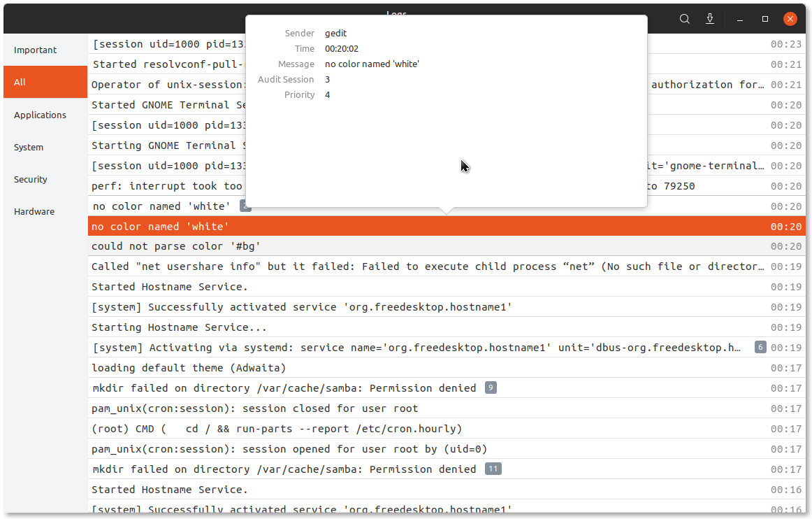This screenshot has width=812, height=519.
Task: Click the count badge on the 'white' color log entry
Action: pos(245,206)
